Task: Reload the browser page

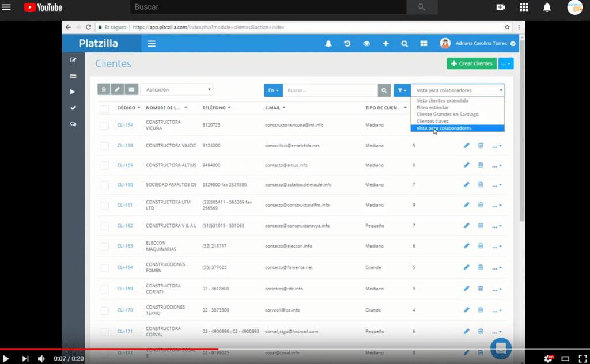Action: click(x=88, y=27)
